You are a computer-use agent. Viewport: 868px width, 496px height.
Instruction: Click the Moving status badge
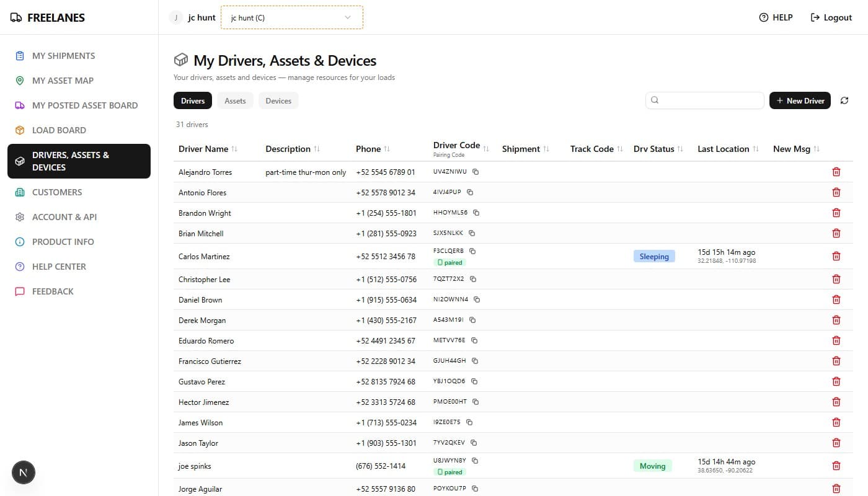click(x=652, y=466)
